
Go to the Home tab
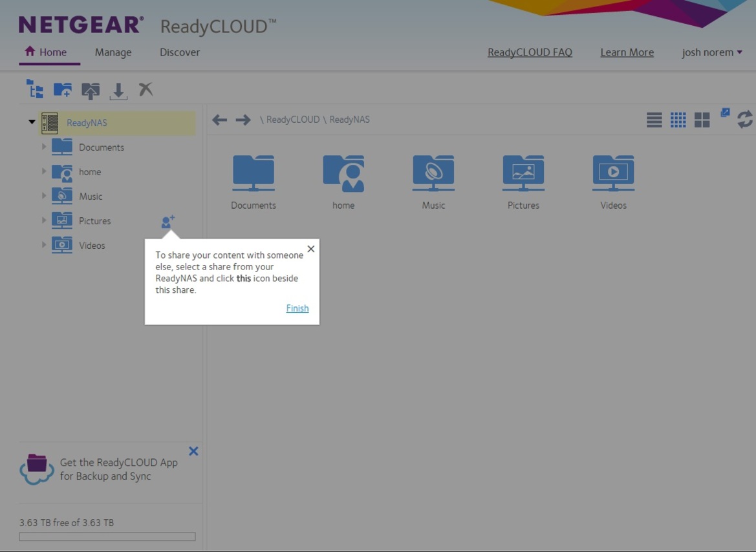(x=47, y=52)
